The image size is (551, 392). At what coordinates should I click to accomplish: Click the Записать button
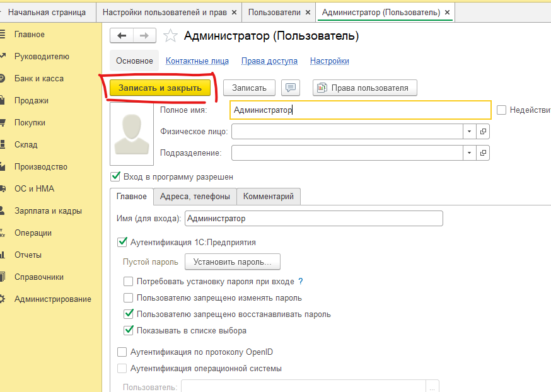(249, 88)
